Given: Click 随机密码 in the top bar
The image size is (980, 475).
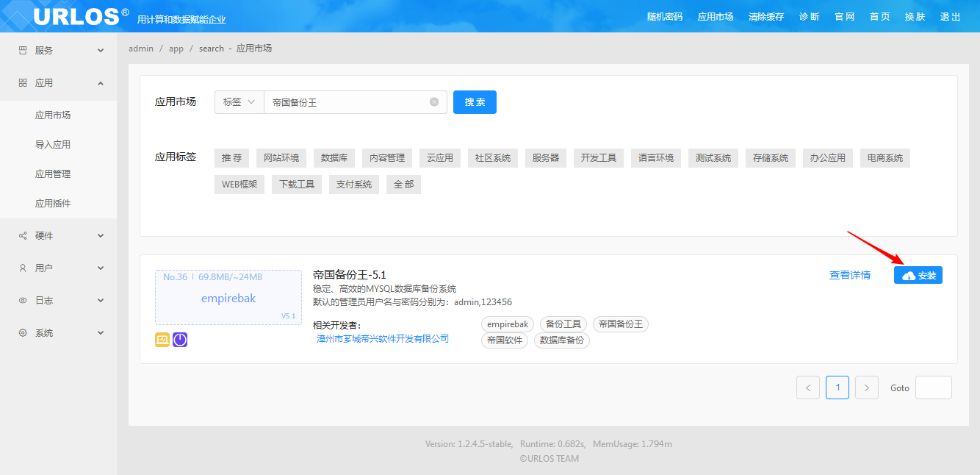Looking at the screenshot, I should click(x=665, y=17).
